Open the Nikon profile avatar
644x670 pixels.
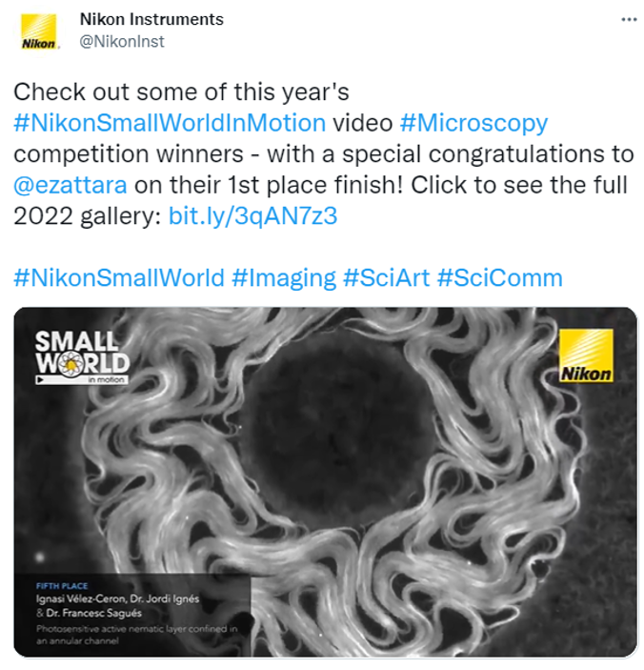[39, 31]
